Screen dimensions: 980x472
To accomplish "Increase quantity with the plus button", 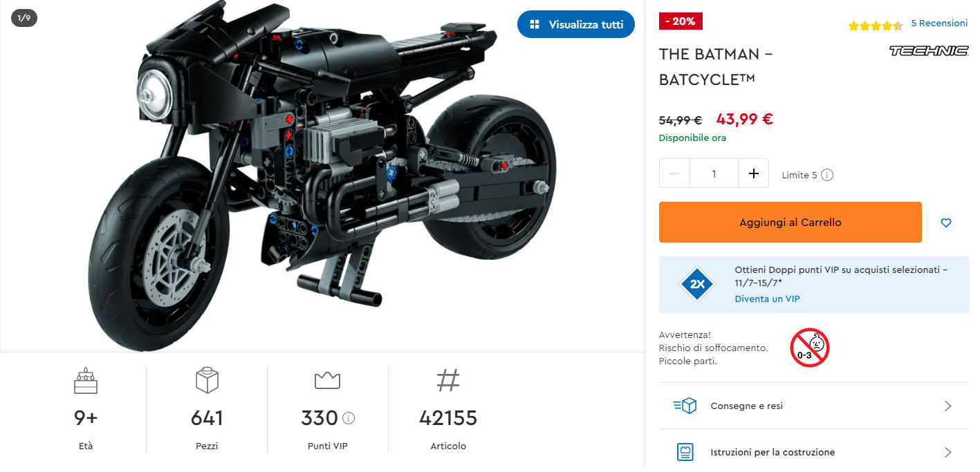I will pos(754,173).
